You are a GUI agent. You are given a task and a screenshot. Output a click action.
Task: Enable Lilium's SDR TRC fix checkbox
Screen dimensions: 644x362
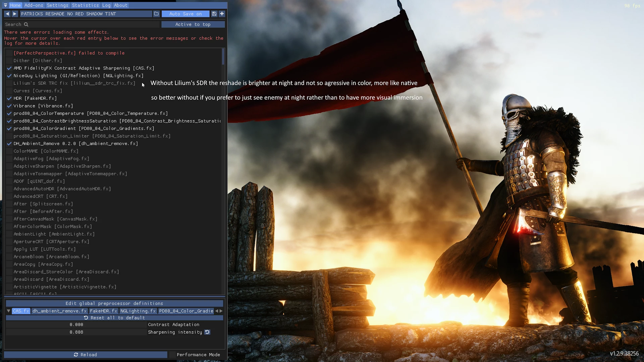click(x=9, y=83)
